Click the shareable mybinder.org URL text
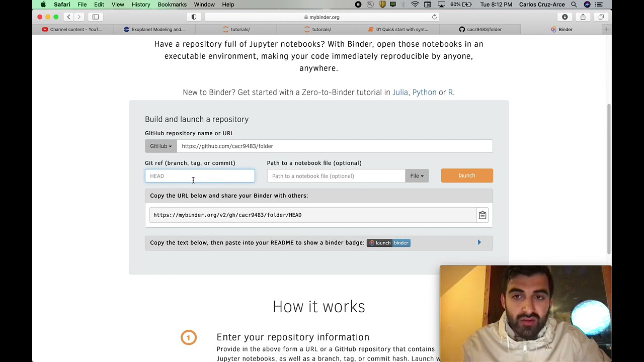The width and height of the screenshot is (644, 362). point(227,215)
